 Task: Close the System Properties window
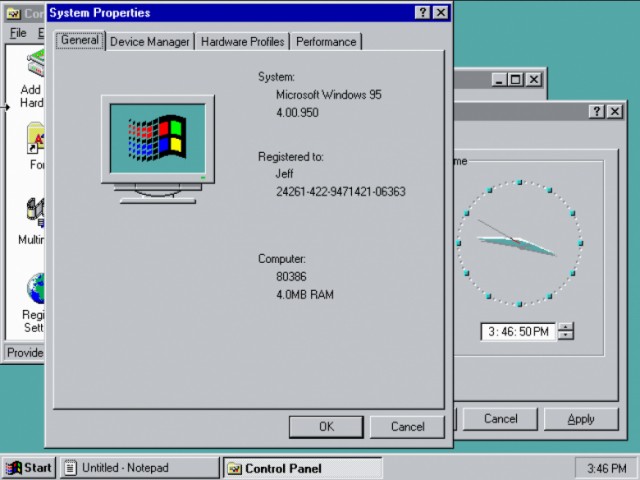tap(441, 13)
